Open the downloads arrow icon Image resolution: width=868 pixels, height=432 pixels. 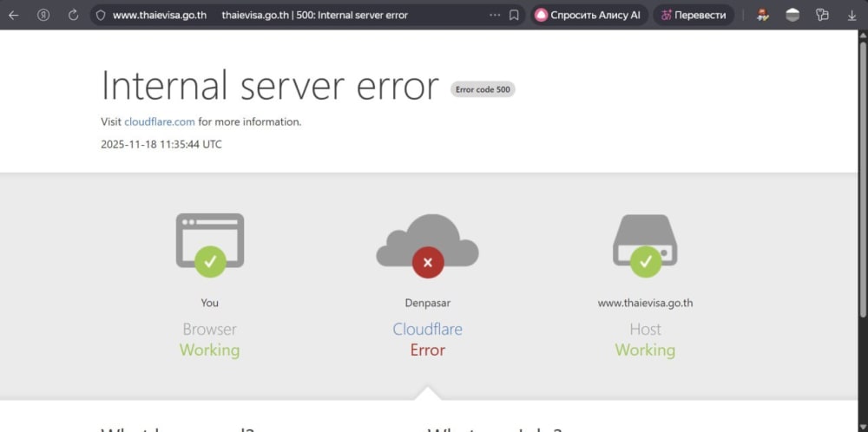tap(852, 16)
